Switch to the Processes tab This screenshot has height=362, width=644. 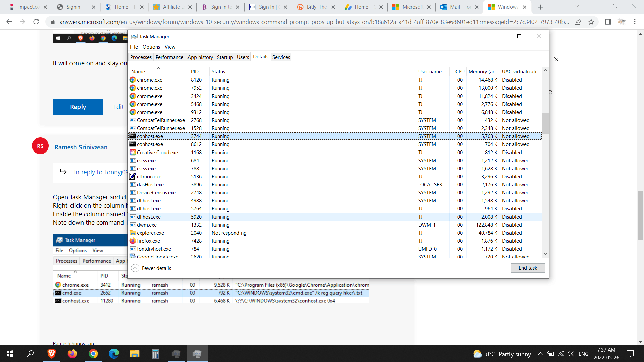click(141, 57)
